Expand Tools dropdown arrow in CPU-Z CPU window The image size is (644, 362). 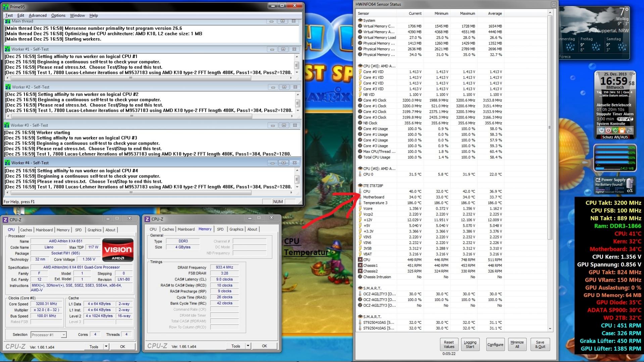coord(106,347)
